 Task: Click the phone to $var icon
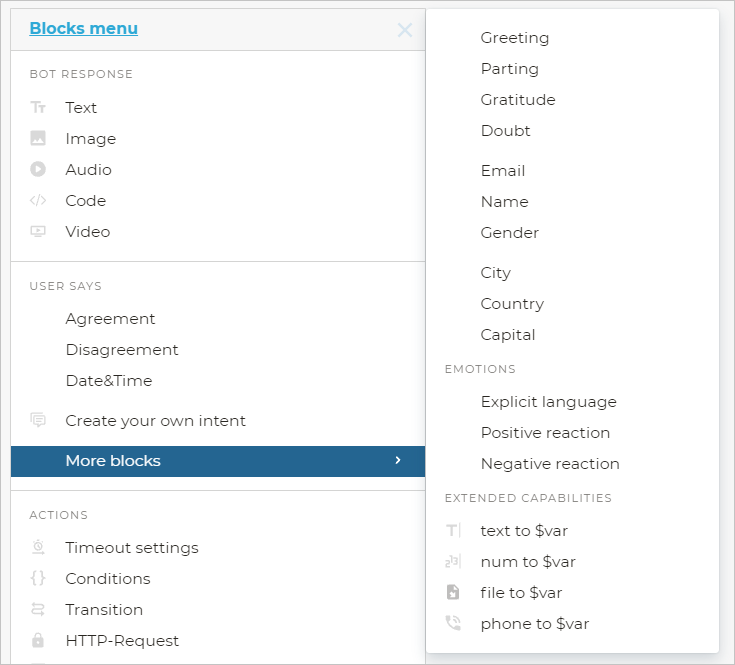pos(453,624)
